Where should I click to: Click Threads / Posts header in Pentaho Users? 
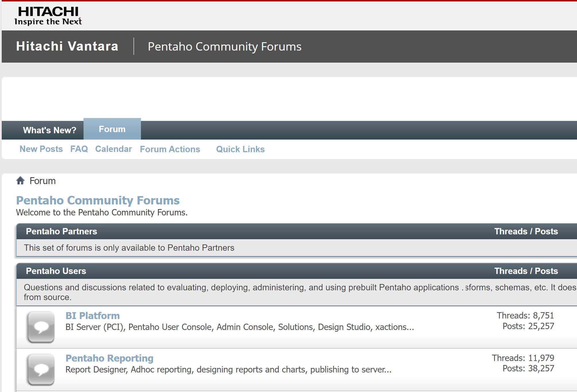tap(526, 271)
